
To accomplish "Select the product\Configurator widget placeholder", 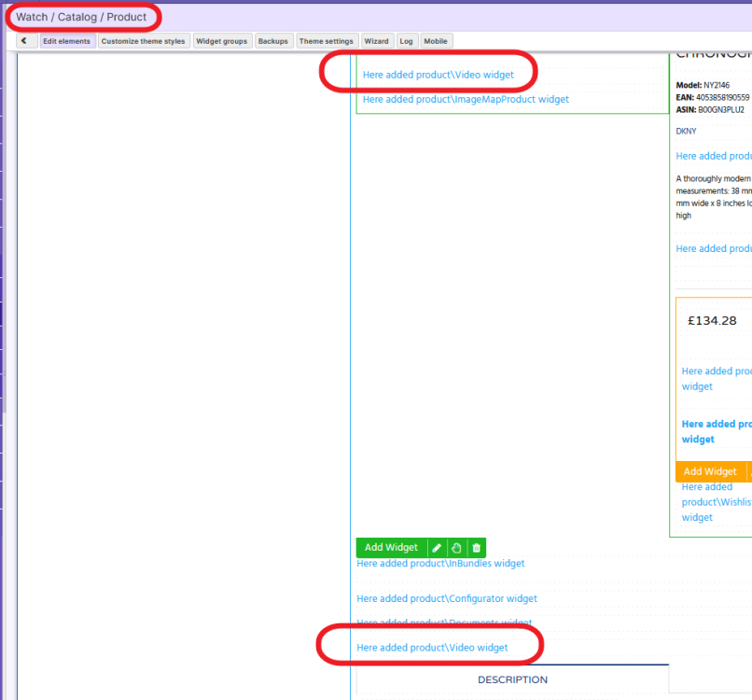I will [x=447, y=599].
